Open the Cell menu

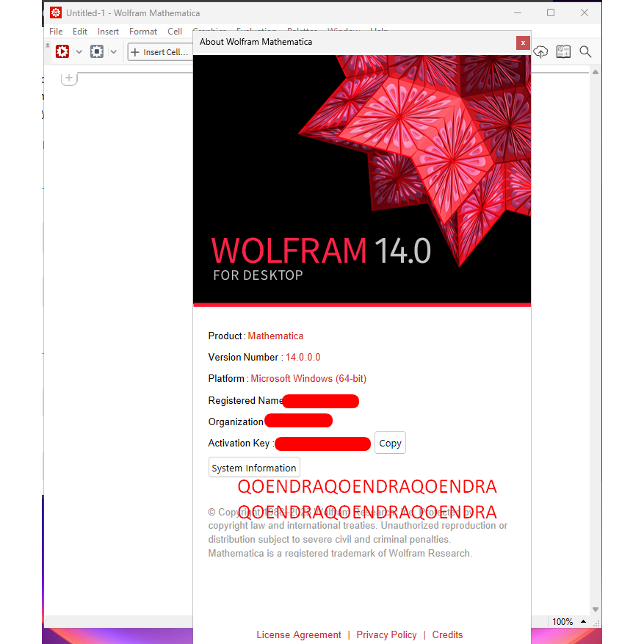pyautogui.click(x=175, y=32)
